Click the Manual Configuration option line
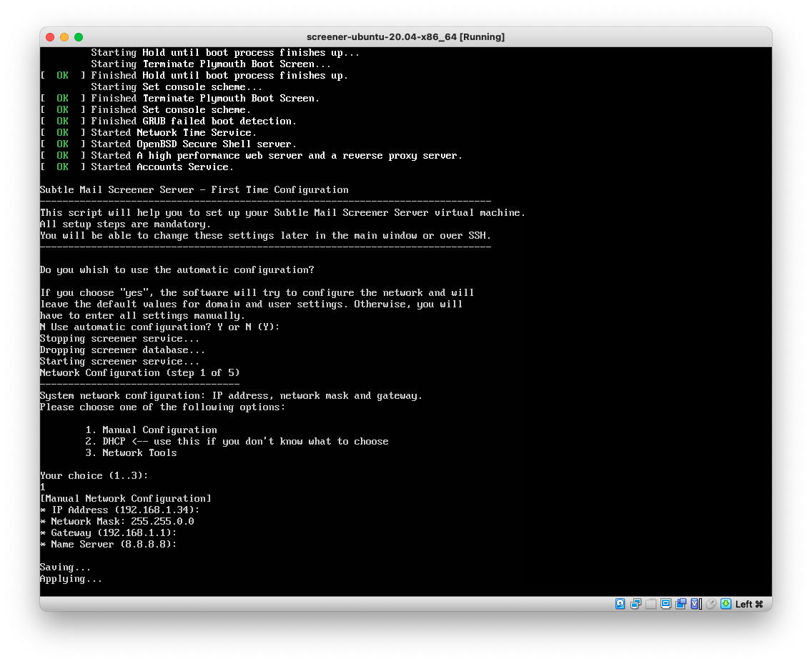The width and height of the screenshot is (812, 664). pos(151,430)
